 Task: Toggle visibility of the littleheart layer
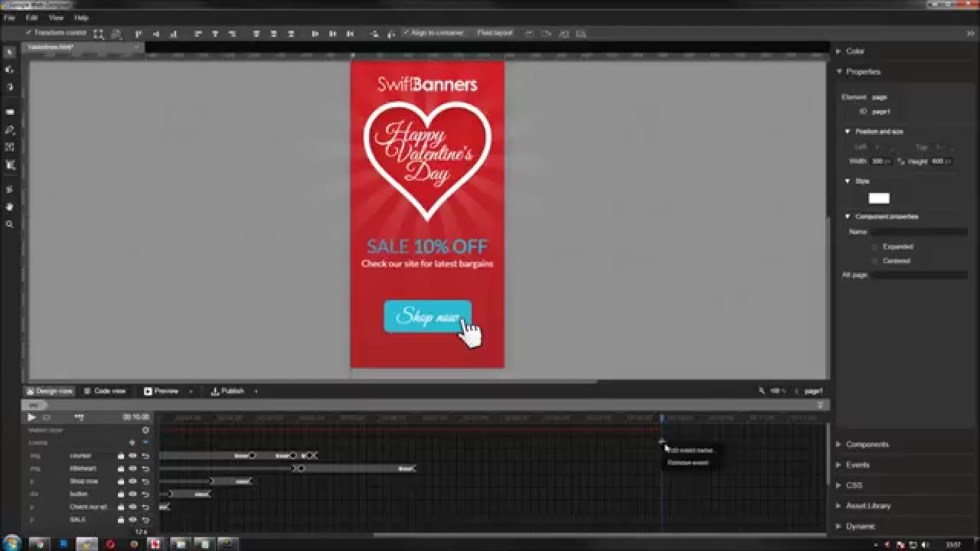pyautogui.click(x=132, y=468)
